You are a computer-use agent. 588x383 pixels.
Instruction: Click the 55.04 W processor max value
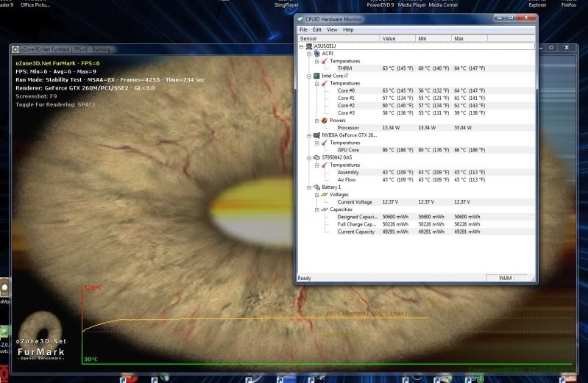coord(463,128)
